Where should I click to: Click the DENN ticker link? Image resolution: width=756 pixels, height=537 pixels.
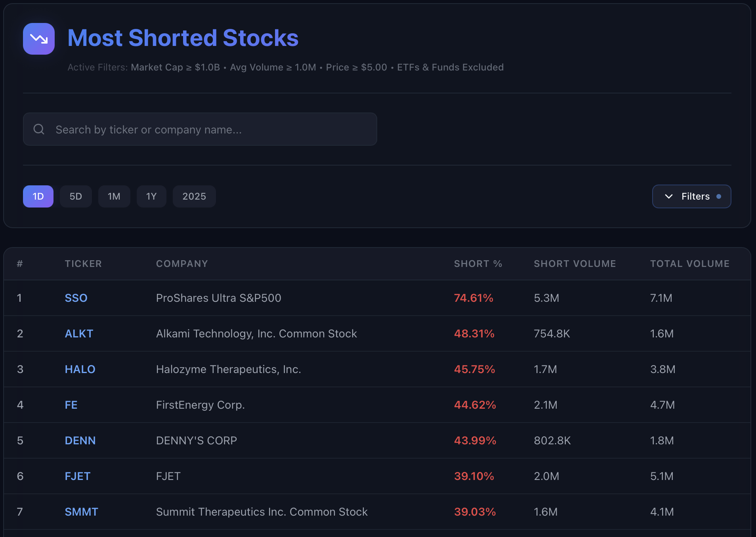[x=80, y=440]
